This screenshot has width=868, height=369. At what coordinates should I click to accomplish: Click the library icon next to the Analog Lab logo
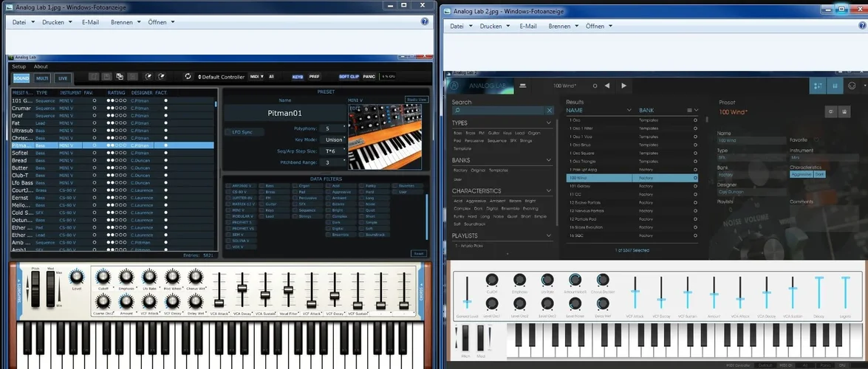click(522, 86)
